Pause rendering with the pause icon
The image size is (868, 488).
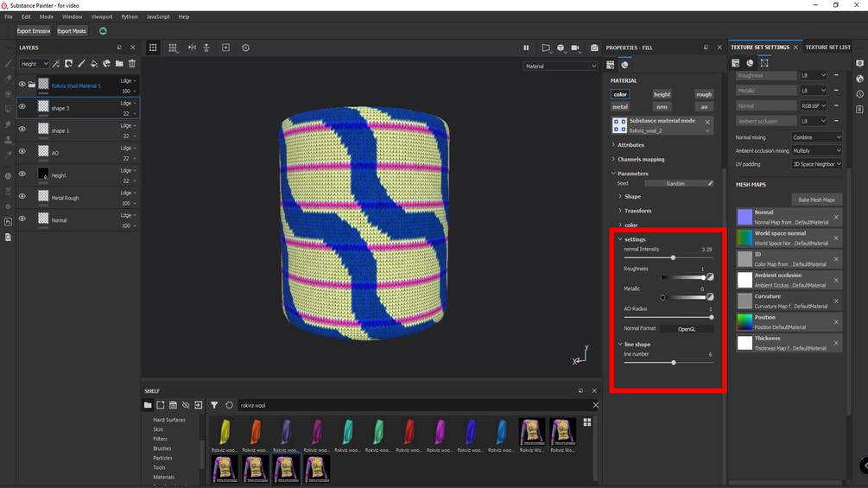coord(526,48)
